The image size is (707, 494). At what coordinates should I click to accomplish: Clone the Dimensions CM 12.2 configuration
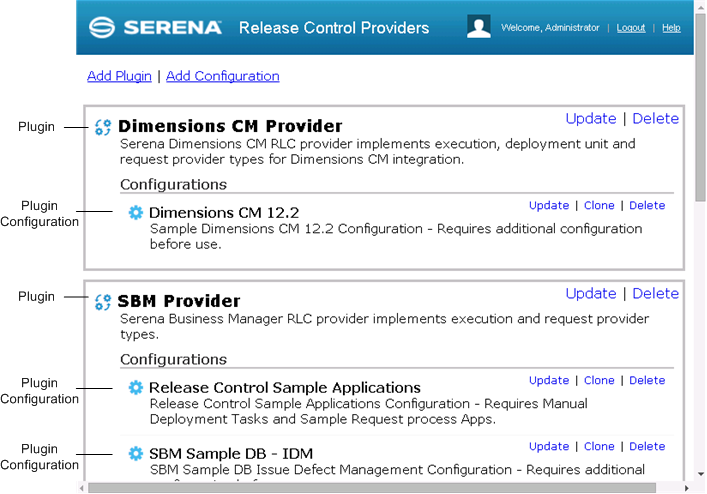click(x=599, y=206)
